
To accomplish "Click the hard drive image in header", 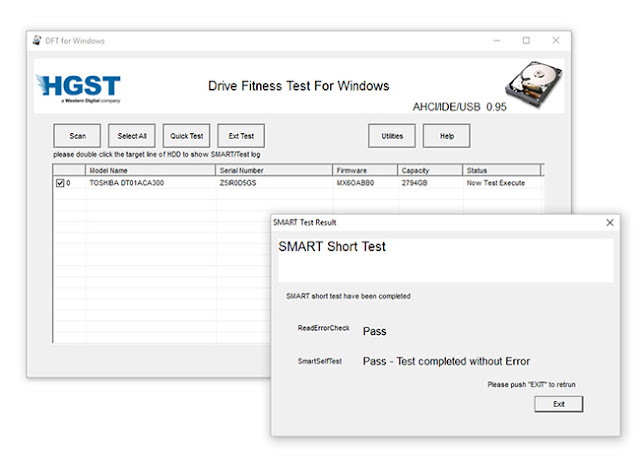I will point(534,84).
